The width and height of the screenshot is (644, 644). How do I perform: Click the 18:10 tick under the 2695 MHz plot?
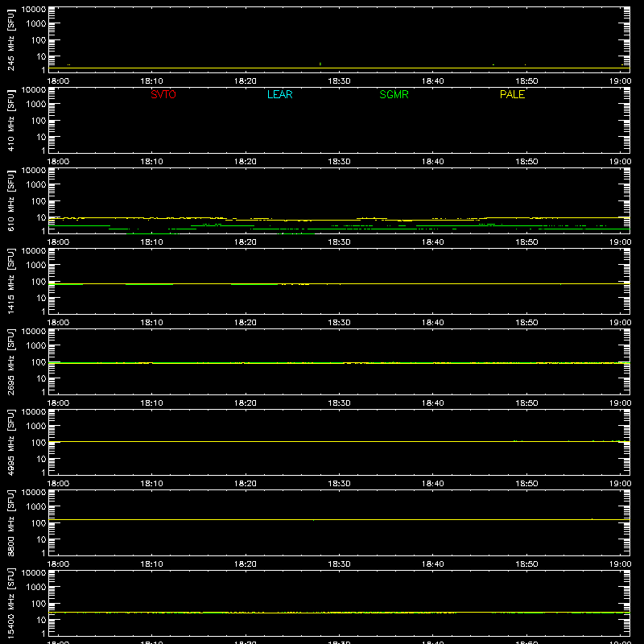152,403
